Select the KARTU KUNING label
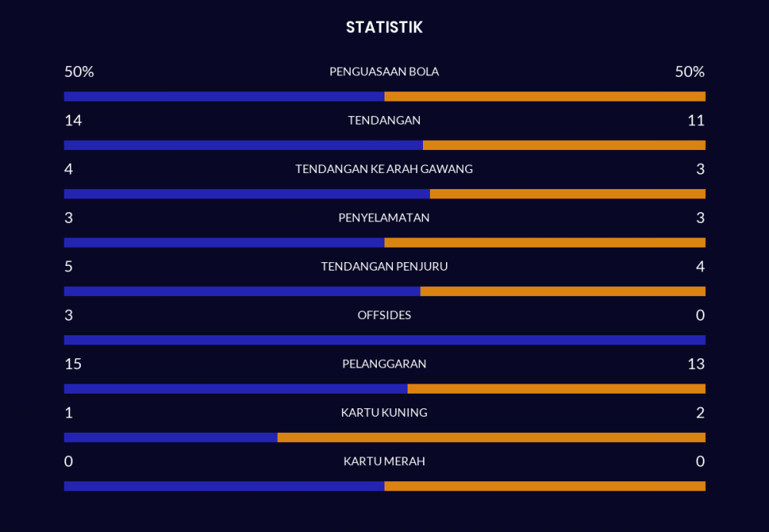The image size is (769, 532). (x=384, y=413)
